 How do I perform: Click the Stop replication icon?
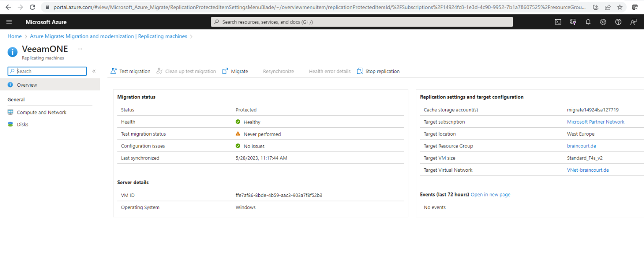point(359,71)
